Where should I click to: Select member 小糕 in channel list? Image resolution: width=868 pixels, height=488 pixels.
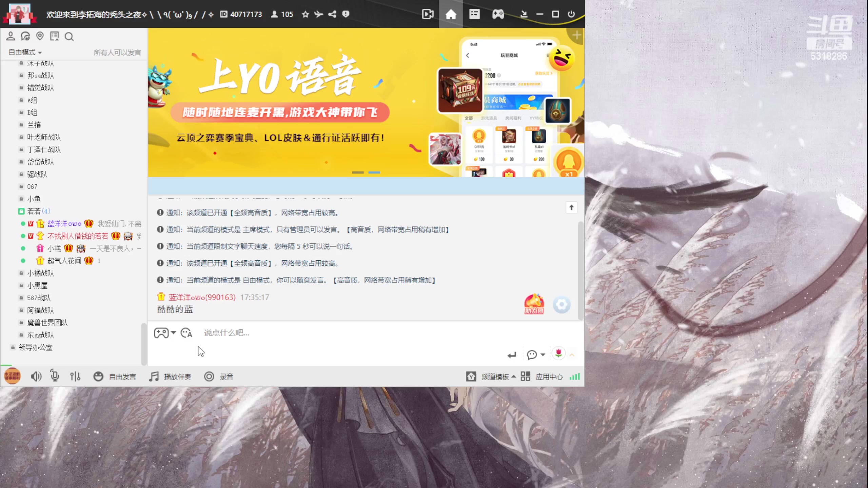[x=54, y=248]
